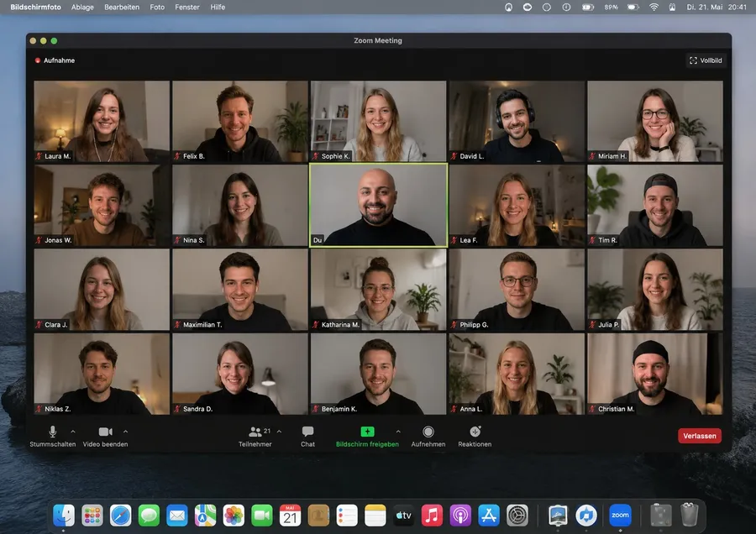The image size is (756, 534).
Task: Expand video options arrow next to Video beenden
Action: click(x=125, y=432)
